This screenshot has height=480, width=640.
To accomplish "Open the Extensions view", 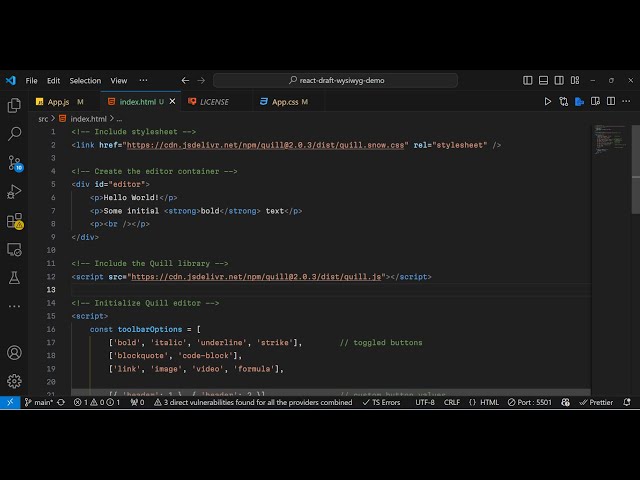I will pyautogui.click(x=14, y=220).
